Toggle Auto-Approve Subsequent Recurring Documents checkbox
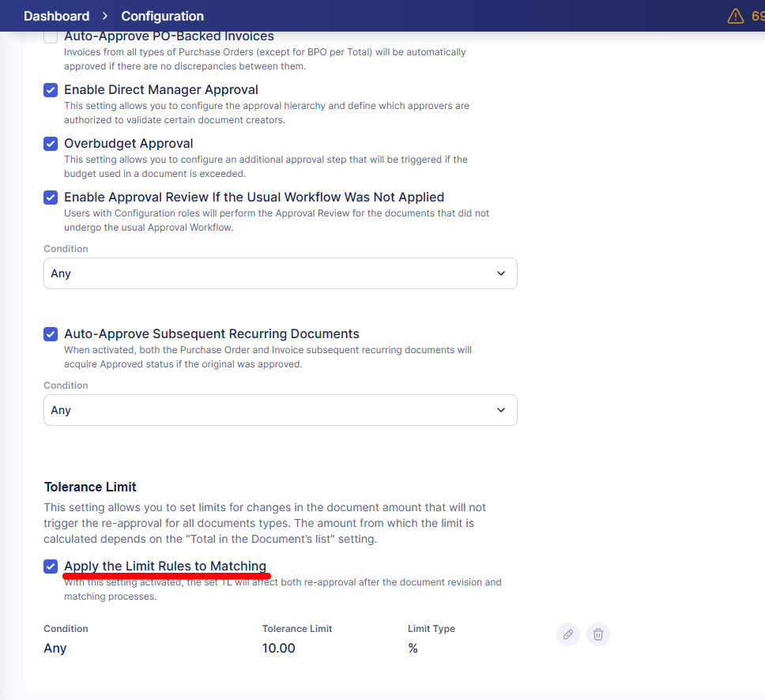 [51, 333]
